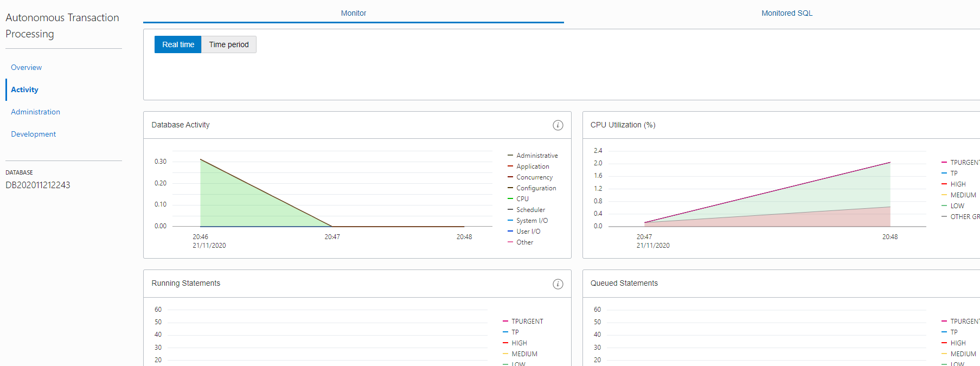Screen dimensions: 980x366
Task: Click the Concurrency legend color marker
Action: (510, 177)
